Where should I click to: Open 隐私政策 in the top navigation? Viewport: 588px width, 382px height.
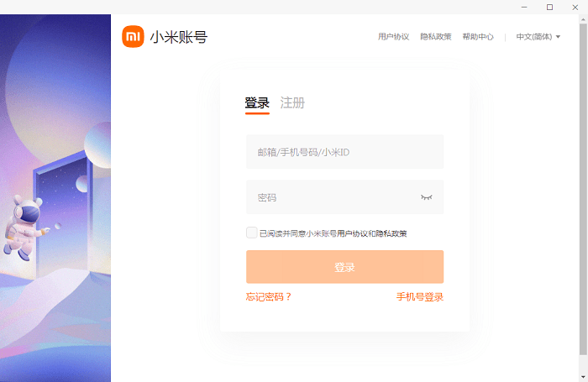pyautogui.click(x=436, y=37)
